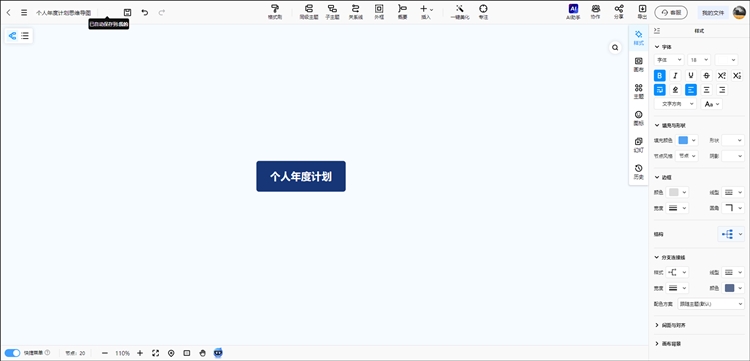
Task: Open the Aa letter case dropdown
Action: [711, 104]
